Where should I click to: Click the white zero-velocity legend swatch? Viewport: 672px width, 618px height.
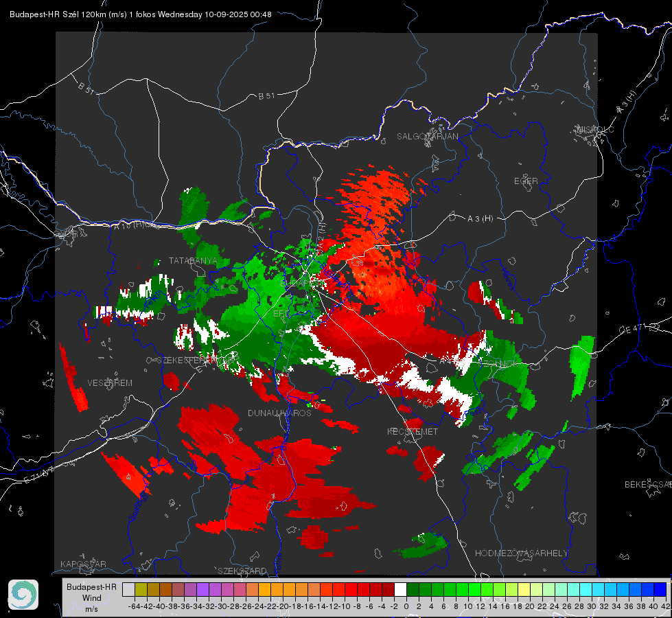pos(400,589)
